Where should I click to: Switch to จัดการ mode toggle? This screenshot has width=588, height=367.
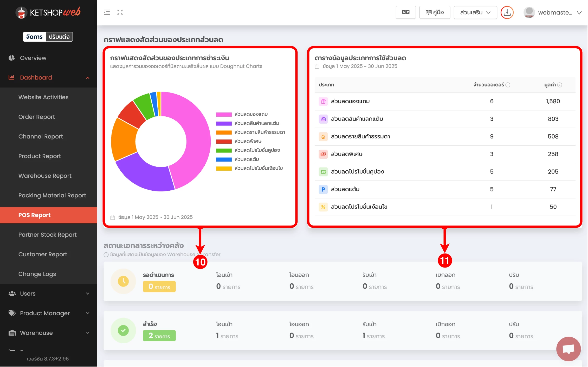34,37
